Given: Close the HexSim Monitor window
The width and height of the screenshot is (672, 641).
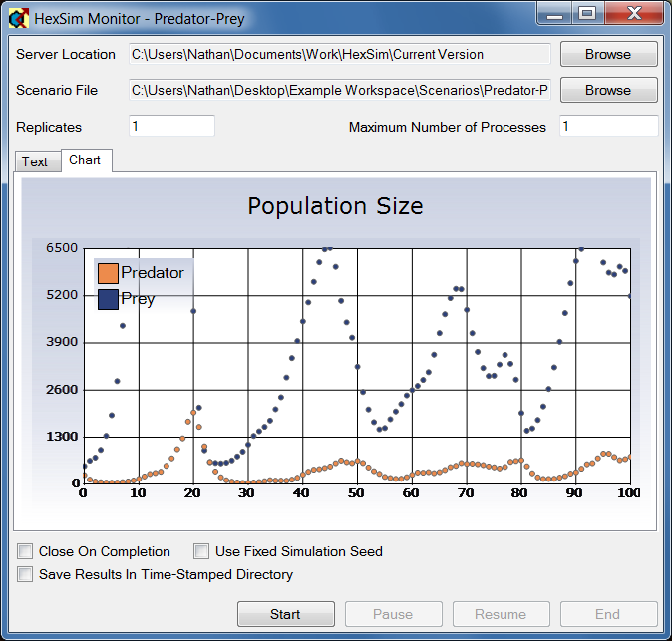Looking at the screenshot, I should pos(634,14).
